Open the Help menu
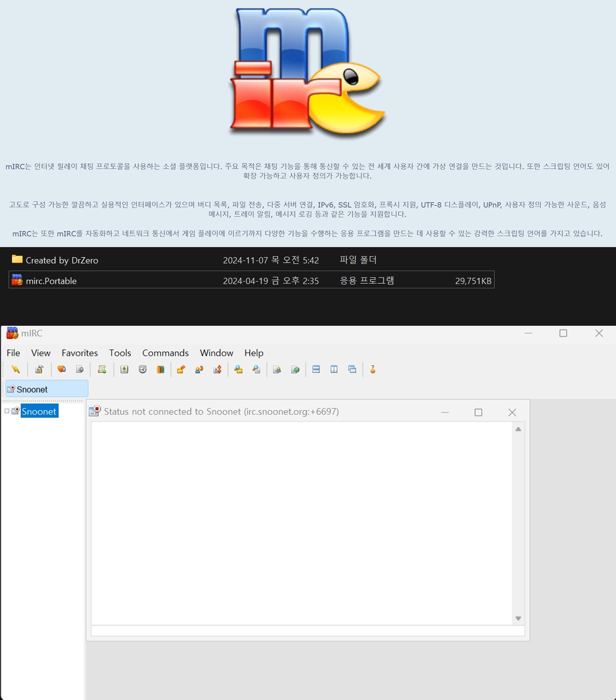This screenshot has width=616, height=700. (x=254, y=353)
